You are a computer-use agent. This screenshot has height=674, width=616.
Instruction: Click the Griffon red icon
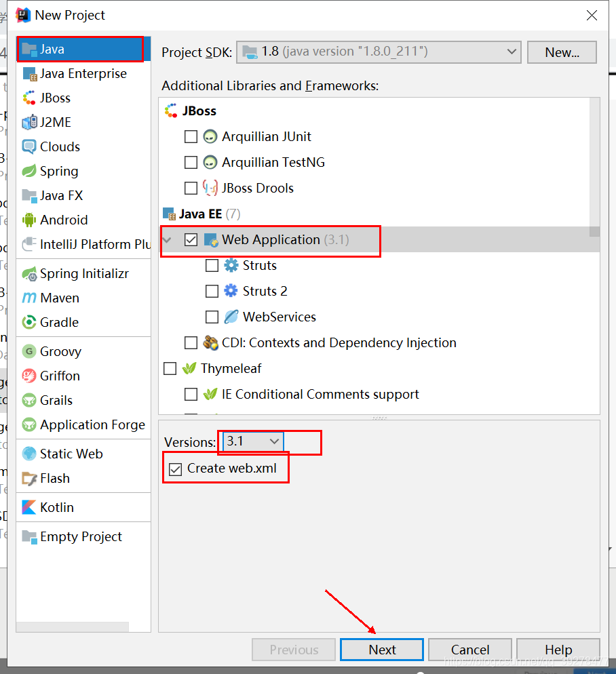[x=29, y=376]
